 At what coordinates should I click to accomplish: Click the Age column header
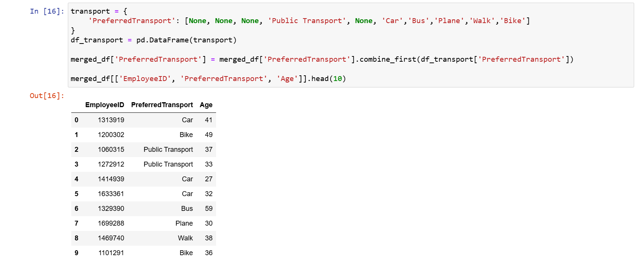pyautogui.click(x=206, y=105)
